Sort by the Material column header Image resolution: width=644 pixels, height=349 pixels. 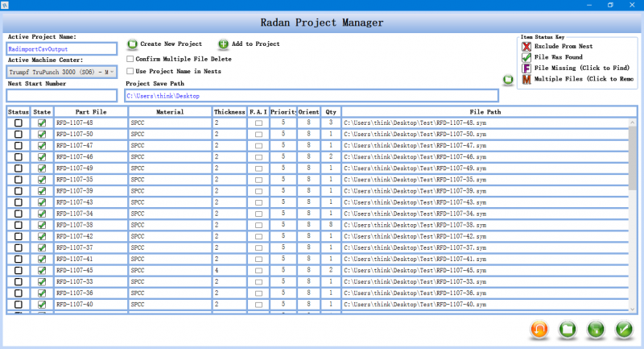point(170,112)
